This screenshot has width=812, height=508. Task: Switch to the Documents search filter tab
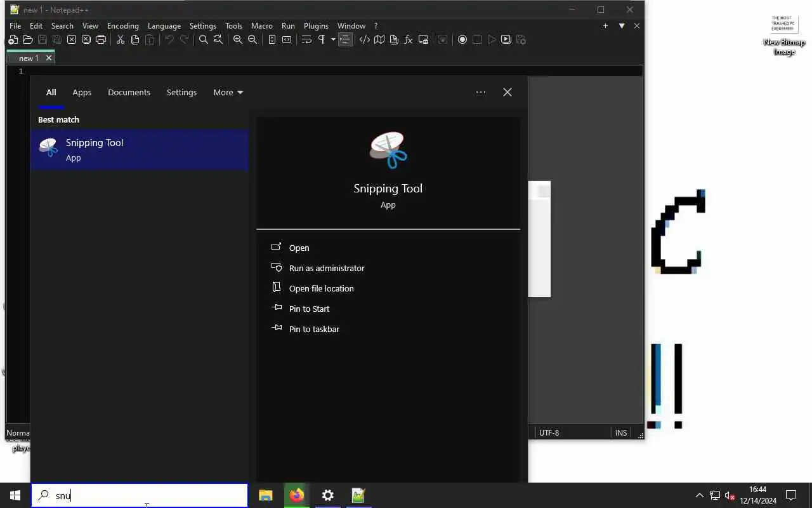129,93
